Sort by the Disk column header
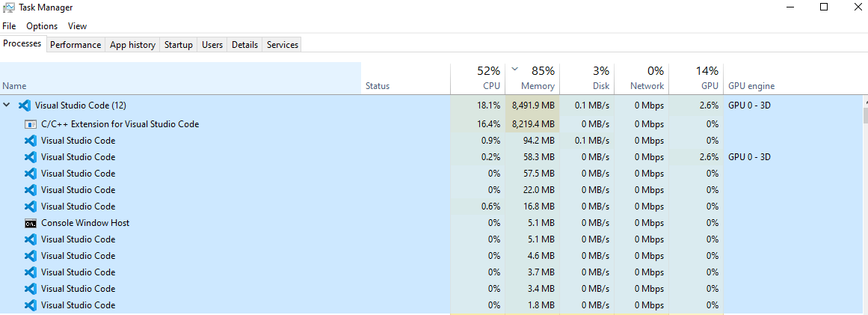 click(x=587, y=78)
